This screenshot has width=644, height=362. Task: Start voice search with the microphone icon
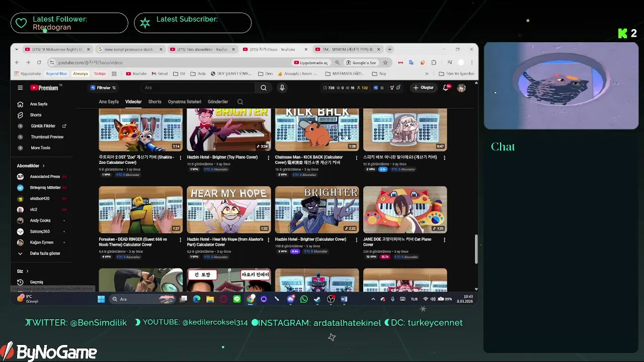282,87
